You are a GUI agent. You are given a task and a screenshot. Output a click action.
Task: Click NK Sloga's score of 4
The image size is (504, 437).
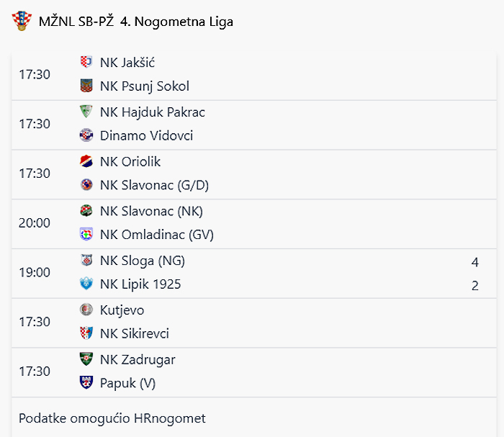[475, 262]
